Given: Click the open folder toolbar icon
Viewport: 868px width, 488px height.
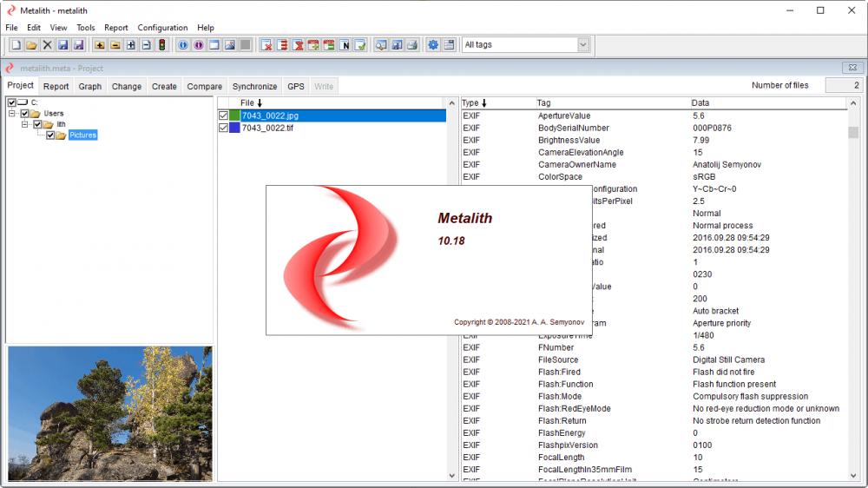Looking at the screenshot, I should (31, 45).
